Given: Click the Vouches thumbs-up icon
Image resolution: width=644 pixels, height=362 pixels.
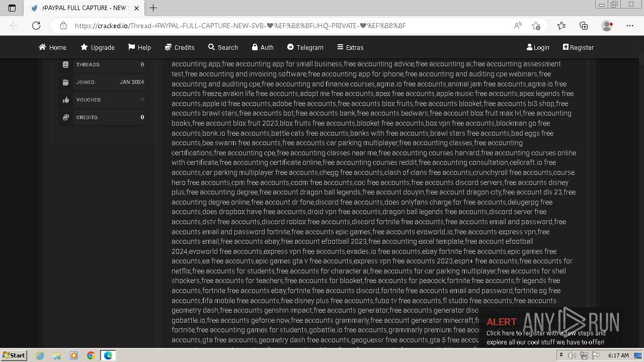Looking at the screenshot, I should 65,100.
